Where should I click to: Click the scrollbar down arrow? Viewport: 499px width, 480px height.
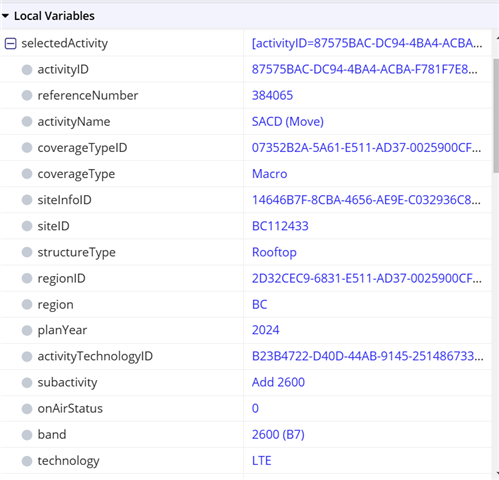pos(497,473)
